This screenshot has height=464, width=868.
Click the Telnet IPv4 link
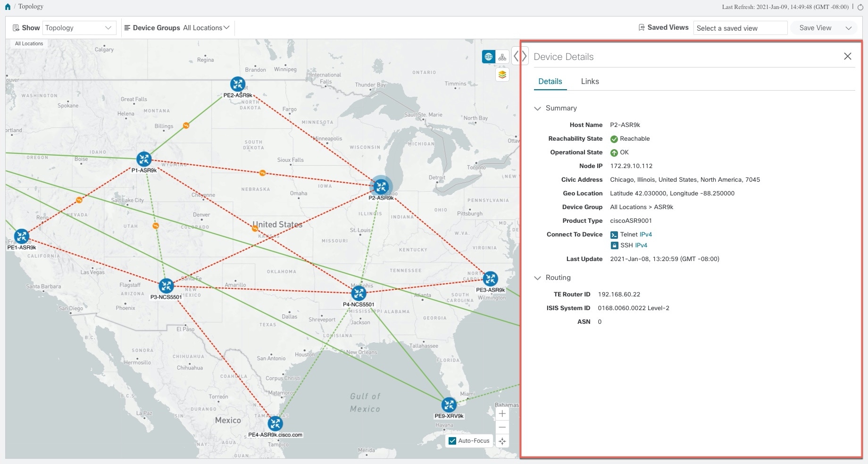tap(644, 234)
